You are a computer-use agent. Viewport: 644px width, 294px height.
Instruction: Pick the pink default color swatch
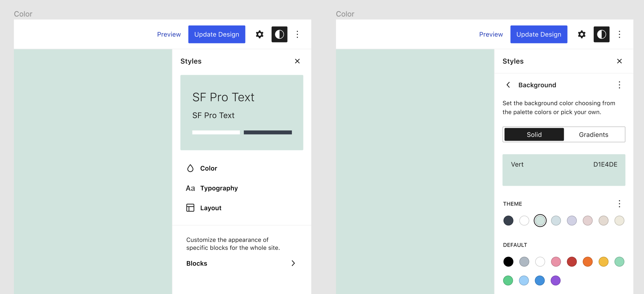[556, 262]
